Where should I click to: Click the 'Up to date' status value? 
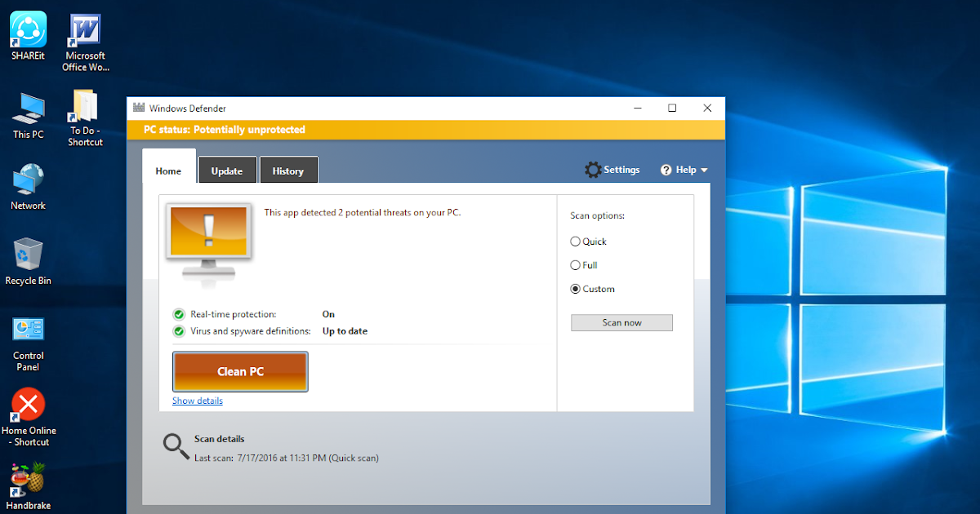coord(345,331)
